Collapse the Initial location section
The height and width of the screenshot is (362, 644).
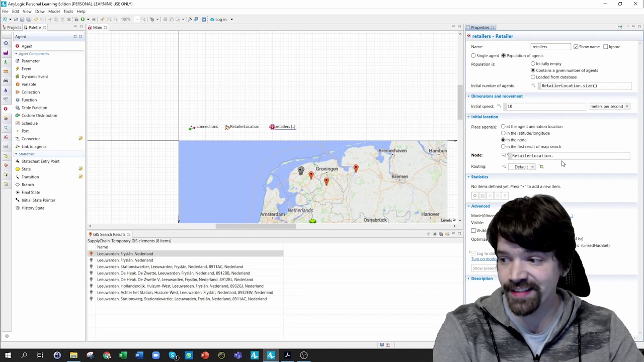tap(468, 117)
